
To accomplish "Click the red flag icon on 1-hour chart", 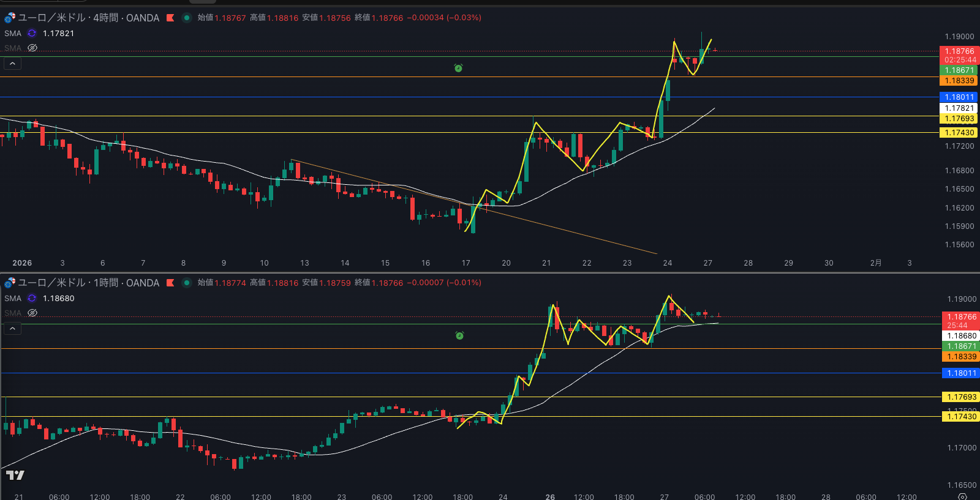I will coord(170,283).
